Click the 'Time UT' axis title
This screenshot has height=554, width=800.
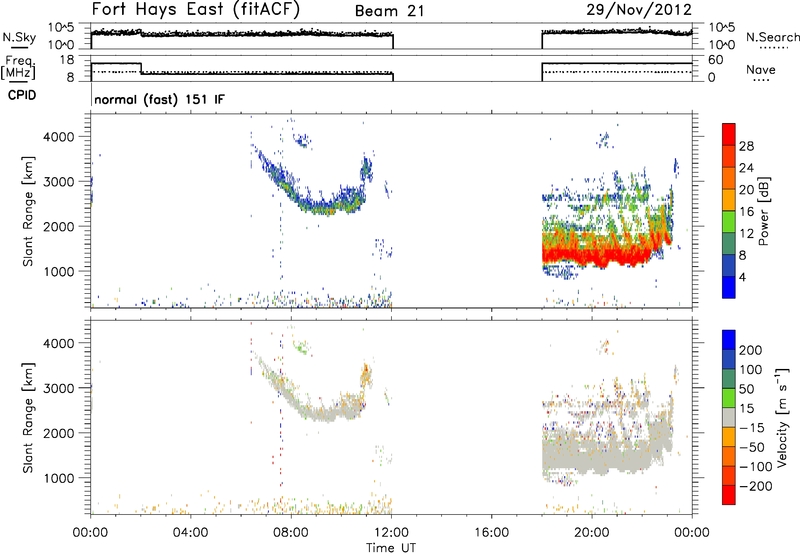391,547
